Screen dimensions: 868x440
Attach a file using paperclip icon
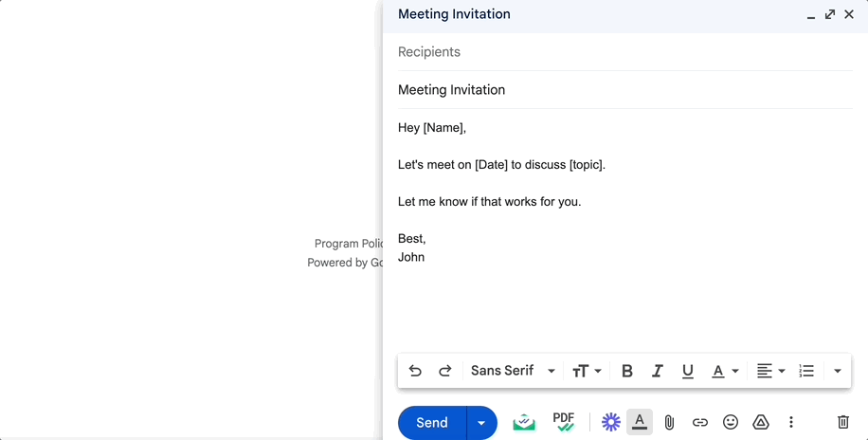(669, 422)
